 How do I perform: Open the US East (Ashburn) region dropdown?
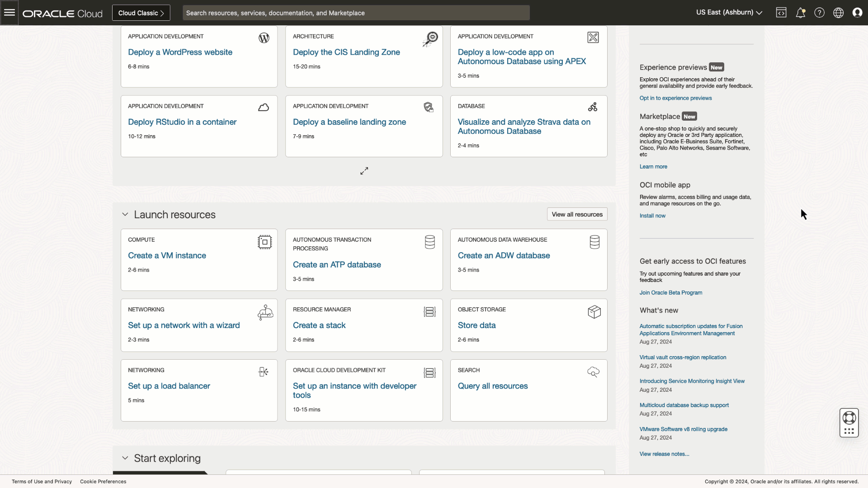point(728,12)
